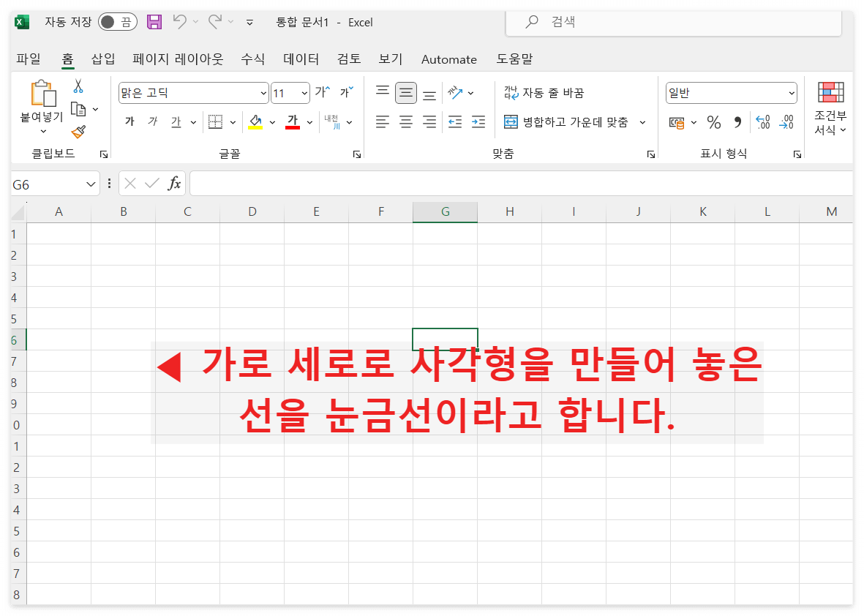
Task: Click the Copy icon in clipboard group
Action: pyautogui.click(x=78, y=109)
